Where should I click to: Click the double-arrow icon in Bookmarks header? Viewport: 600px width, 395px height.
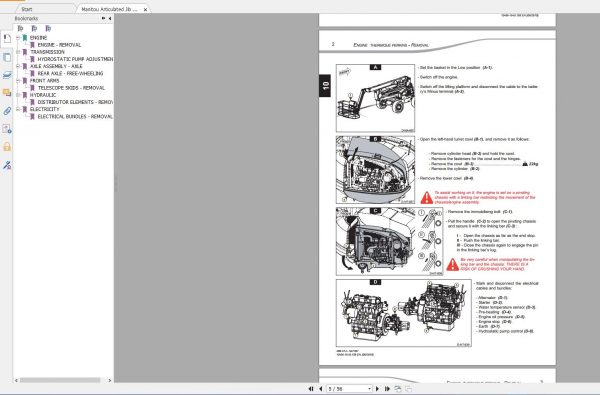pyautogui.click(x=103, y=18)
